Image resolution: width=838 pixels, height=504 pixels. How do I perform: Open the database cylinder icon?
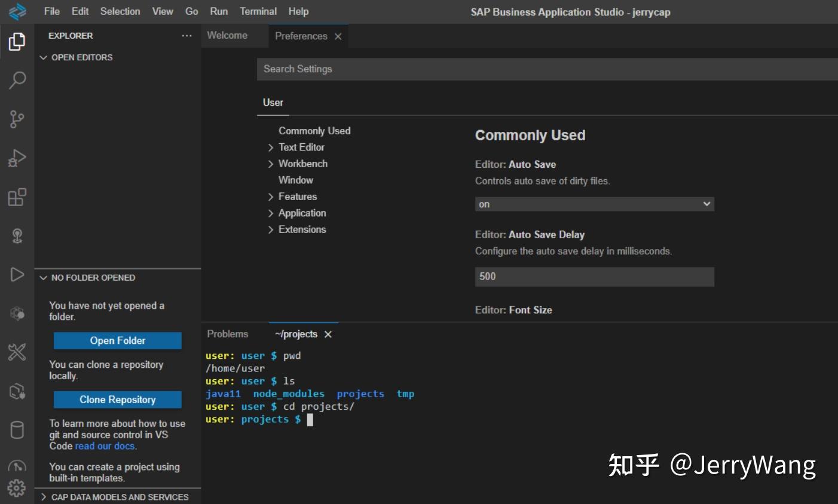(x=17, y=430)
